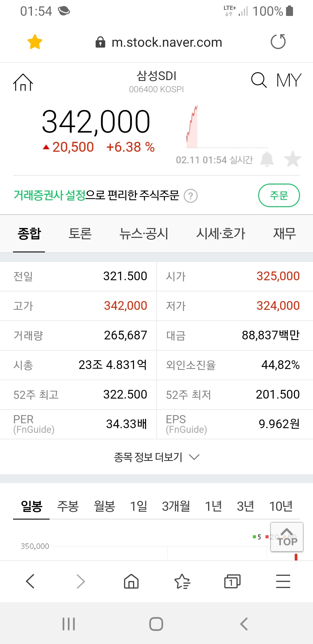
Task: Select the 주봉 chart period
Action: 68,506
